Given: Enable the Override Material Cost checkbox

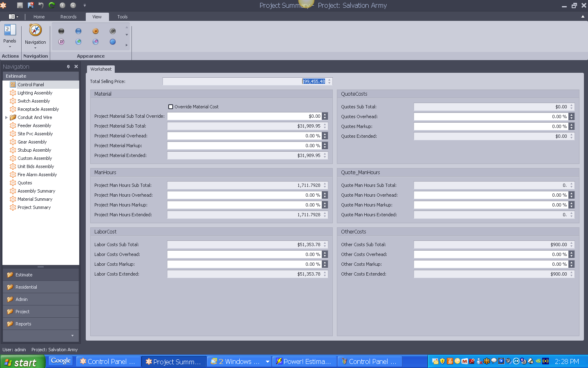Looking at the screenshot, I should (x=170, y=107).
